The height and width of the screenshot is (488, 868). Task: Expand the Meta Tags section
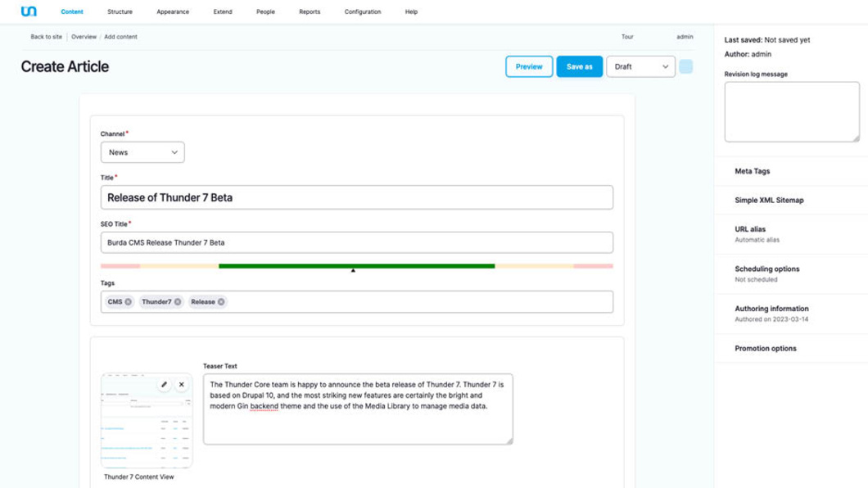[x=752, y=171]
